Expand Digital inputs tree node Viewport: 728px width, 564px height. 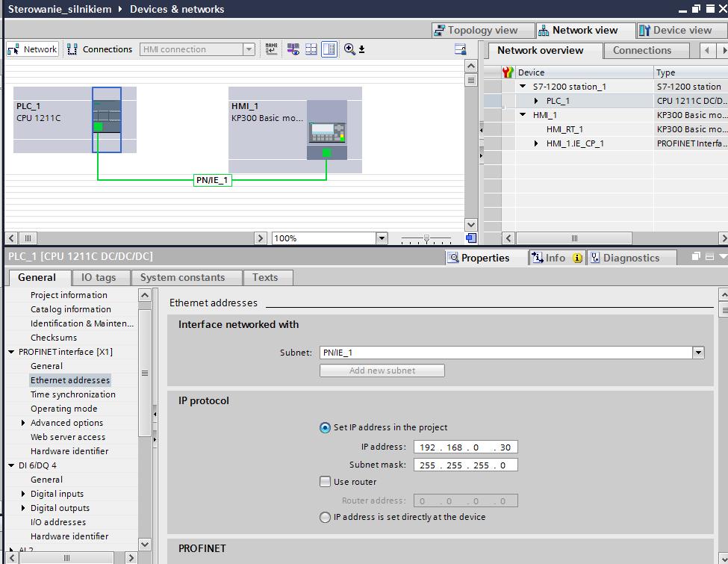click(23, 494)
